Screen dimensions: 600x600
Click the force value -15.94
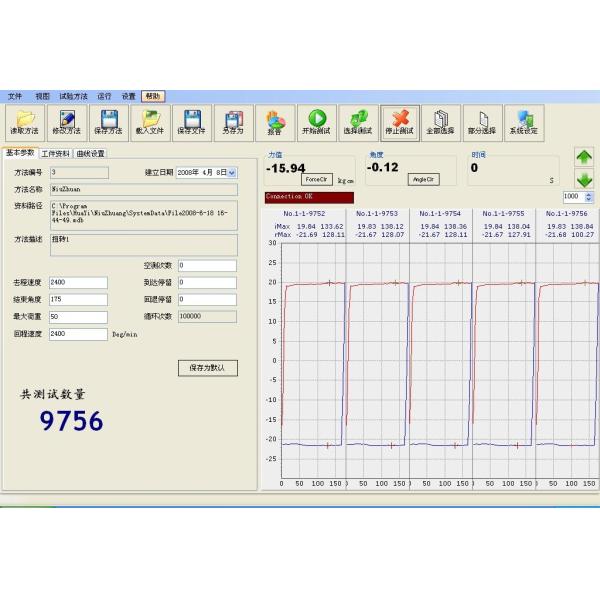tap(285, 168)
